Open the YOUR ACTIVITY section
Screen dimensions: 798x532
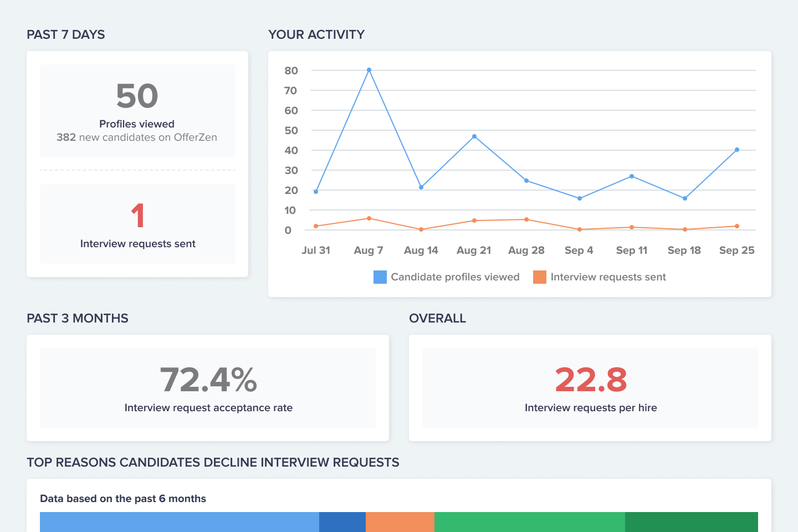tap(316, 34)
